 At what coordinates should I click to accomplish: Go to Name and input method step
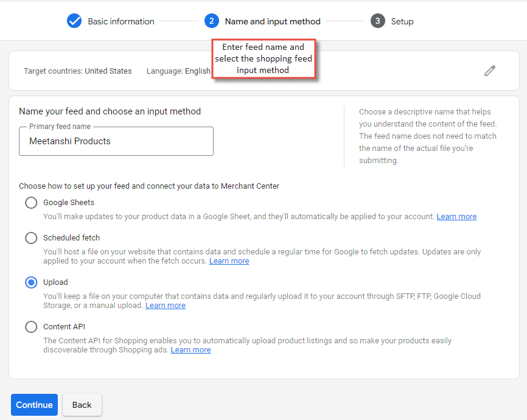[273, 21]
